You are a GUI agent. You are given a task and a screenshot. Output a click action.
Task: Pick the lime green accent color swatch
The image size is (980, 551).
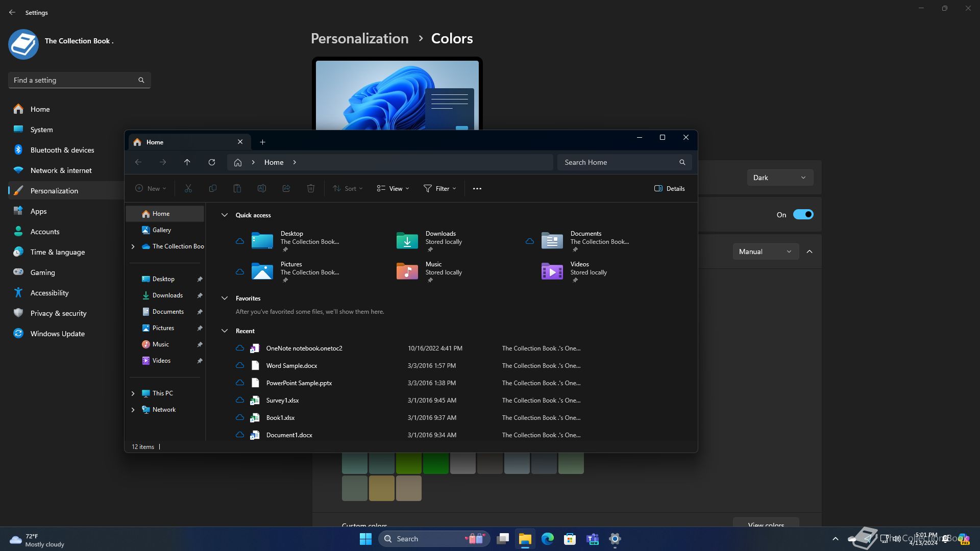pyautogui.click(x=409, y=463)
